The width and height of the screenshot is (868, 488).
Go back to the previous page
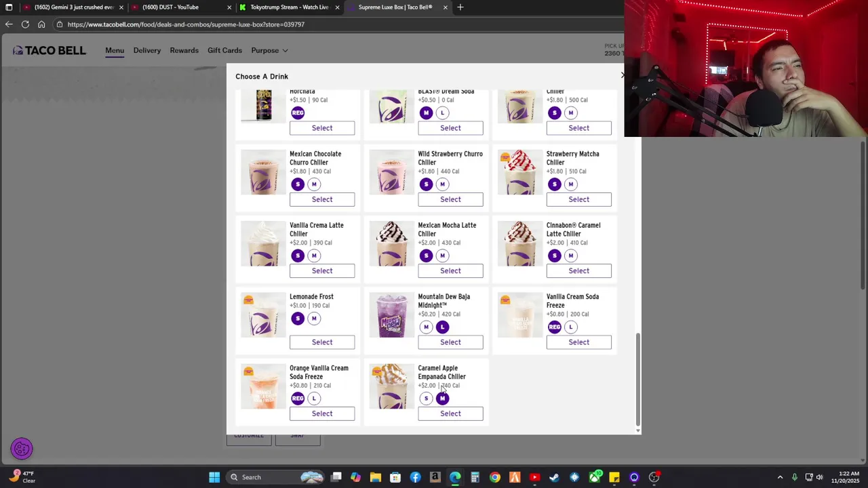[9, 24]
